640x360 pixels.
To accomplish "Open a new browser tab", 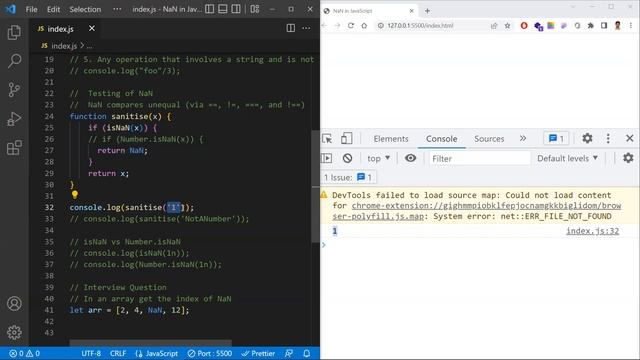I will tap(427, 11).
